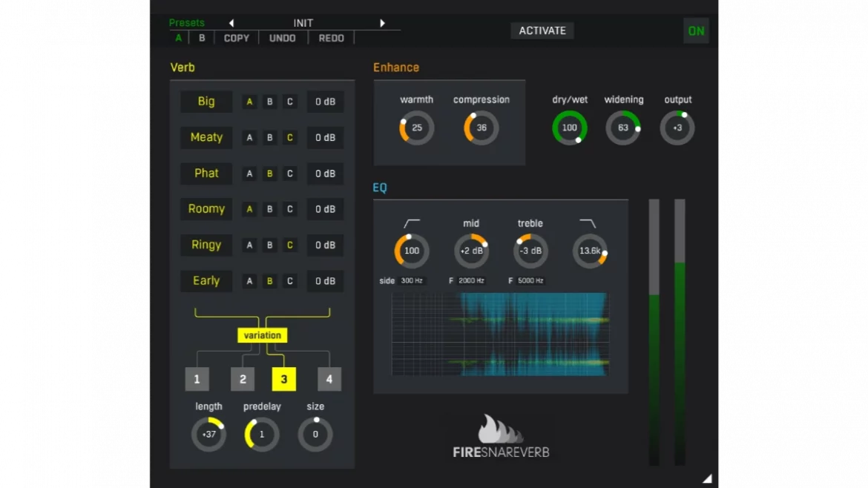
Task: Click the side 300 Hz frequency field
Action: point(412,281)
